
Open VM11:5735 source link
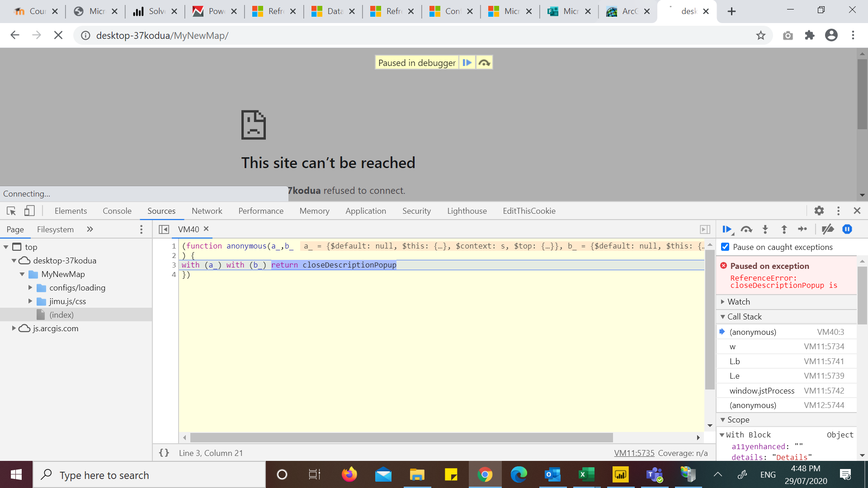coord(634,453)
